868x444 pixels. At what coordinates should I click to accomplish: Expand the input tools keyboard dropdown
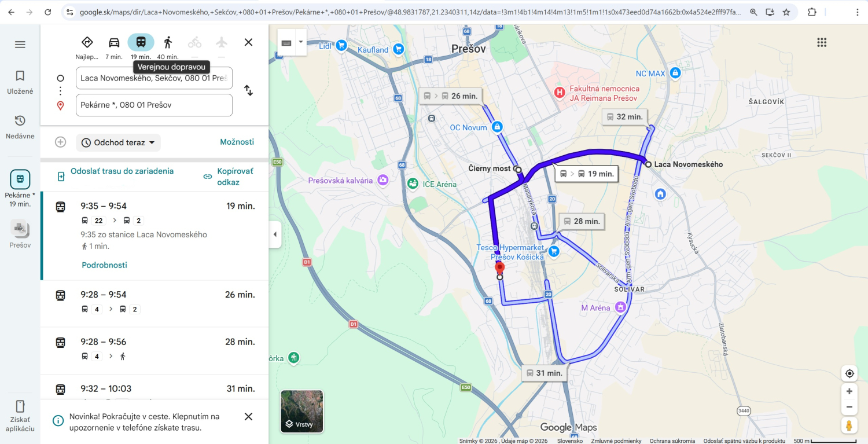point(300,42)
